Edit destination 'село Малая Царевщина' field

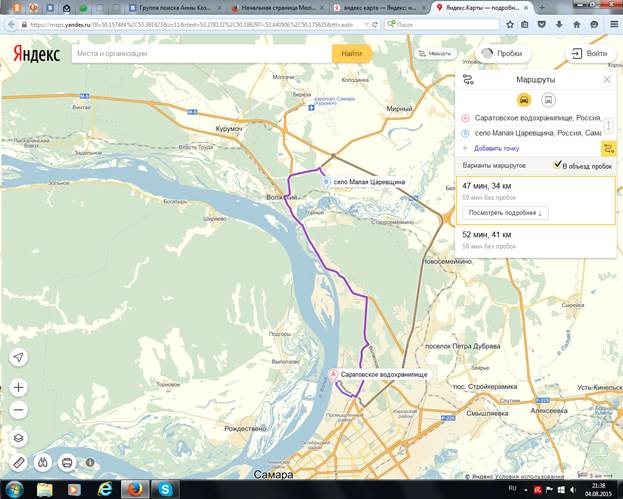click(537, 133)
